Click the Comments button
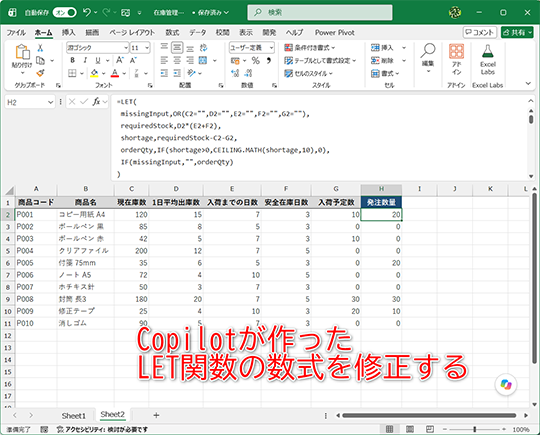The width and height of the screenshot is (540, 435). pyautogui.click(x=480, y=32)
